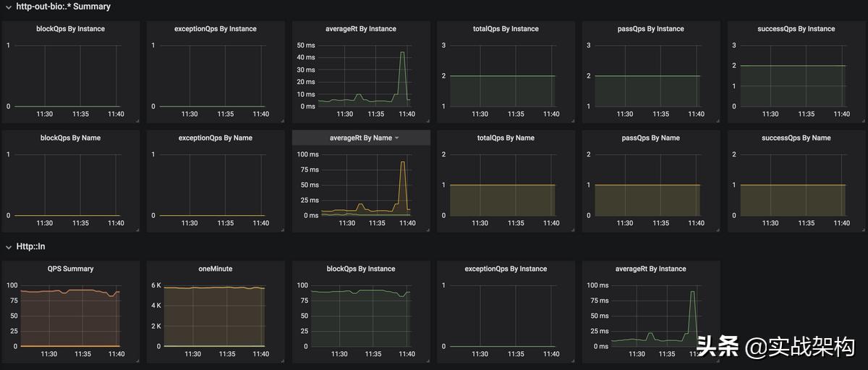
Task: Click resize handle of passQps By Instance panel
Action: [x=717, y=121]
